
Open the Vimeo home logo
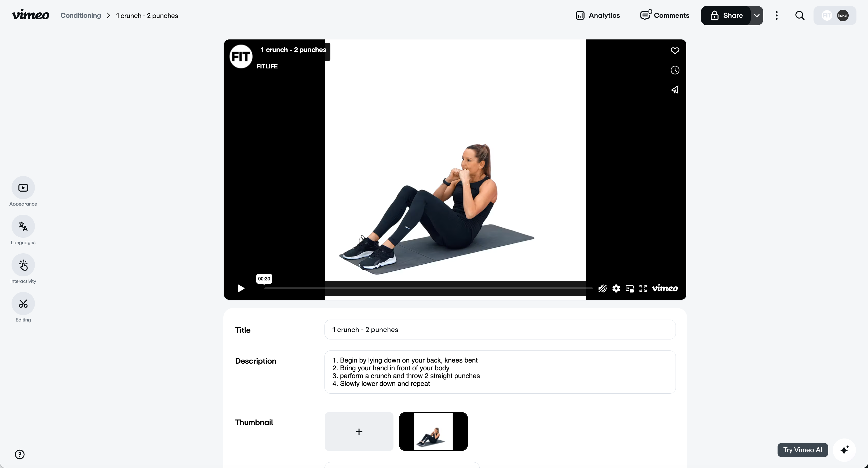point(30,15)
